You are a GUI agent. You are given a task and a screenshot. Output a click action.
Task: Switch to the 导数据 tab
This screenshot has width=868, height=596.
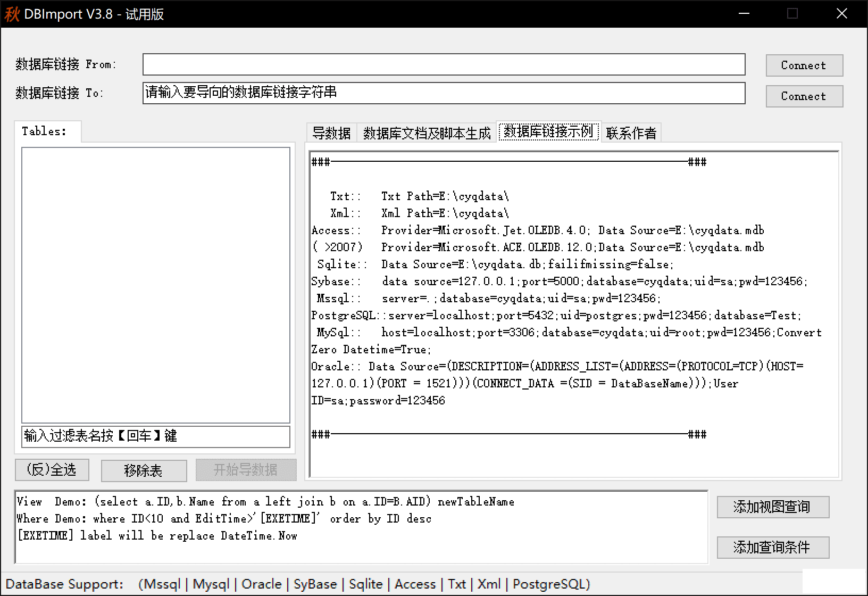331,133
